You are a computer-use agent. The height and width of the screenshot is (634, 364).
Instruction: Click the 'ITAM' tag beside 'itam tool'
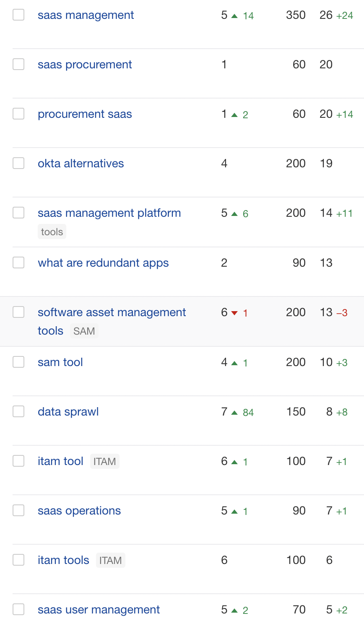click(104, 461)
